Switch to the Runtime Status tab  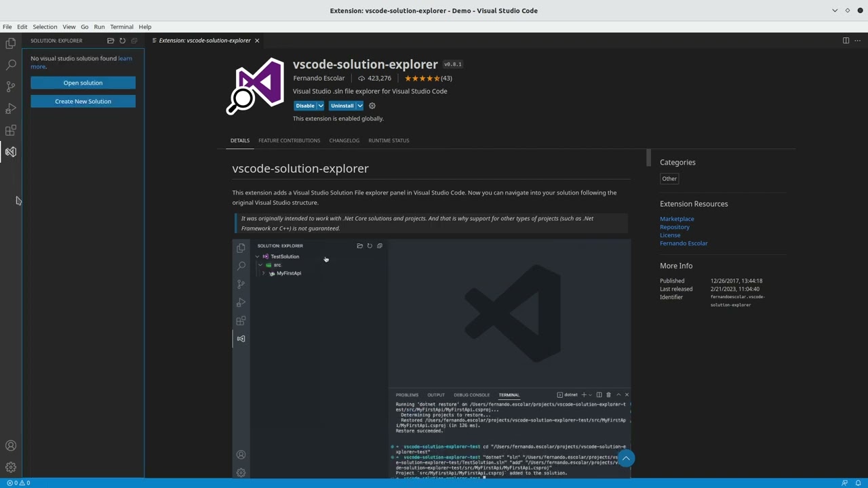click(389, 140)
